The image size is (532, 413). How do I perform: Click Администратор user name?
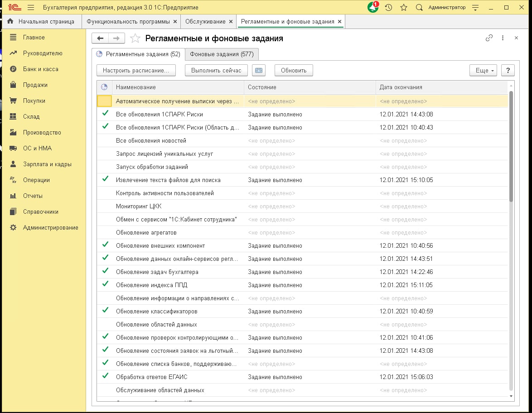tap(447, 7)
